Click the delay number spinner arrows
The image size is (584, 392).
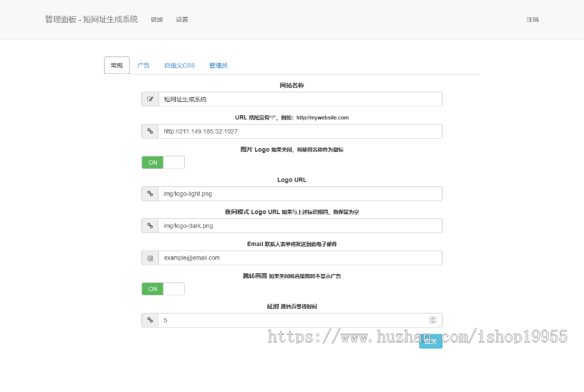[x=432, y=320]
